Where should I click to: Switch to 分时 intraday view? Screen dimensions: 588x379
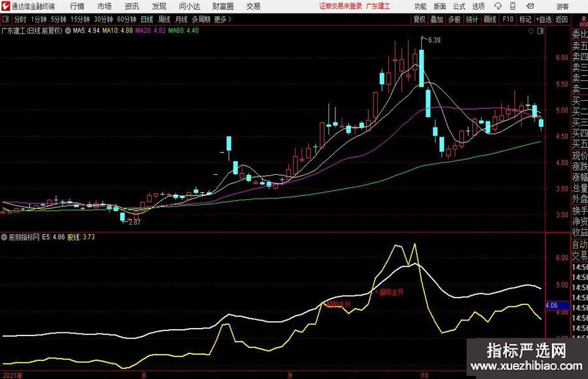pos(20,19)
